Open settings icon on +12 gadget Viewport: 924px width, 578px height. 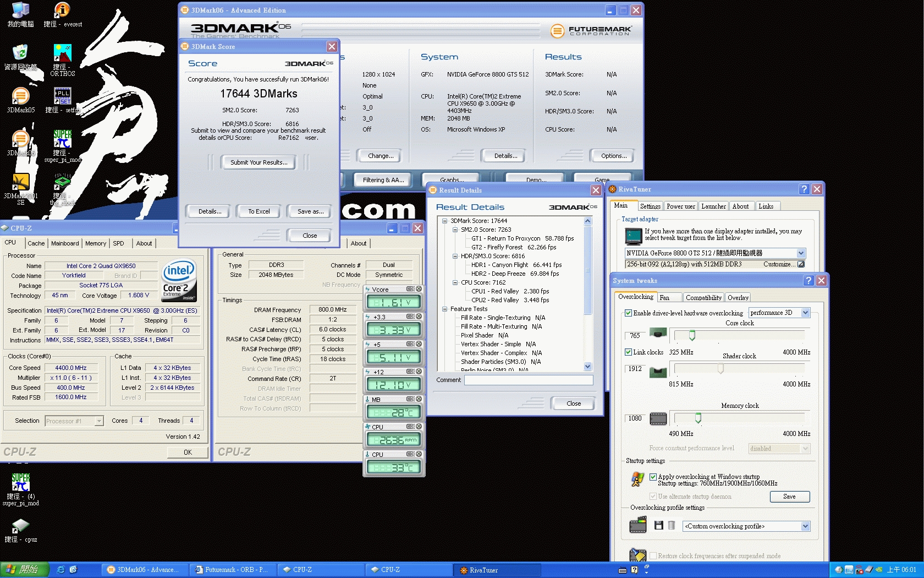410,372
